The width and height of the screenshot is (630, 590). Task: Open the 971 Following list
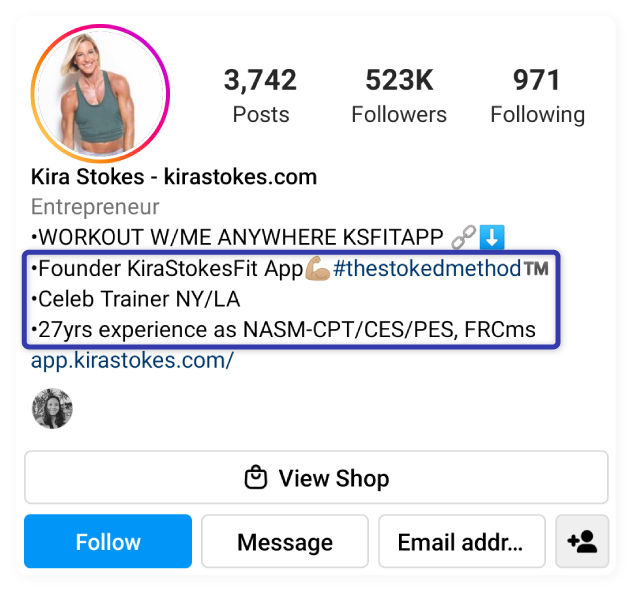tap(537, 96)
